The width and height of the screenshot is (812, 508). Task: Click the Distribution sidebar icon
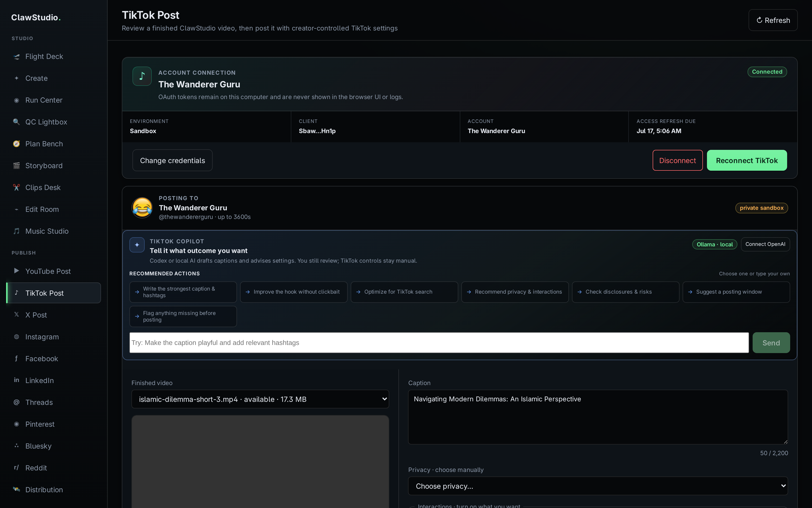pyautogui.click(x=16, y=489)
